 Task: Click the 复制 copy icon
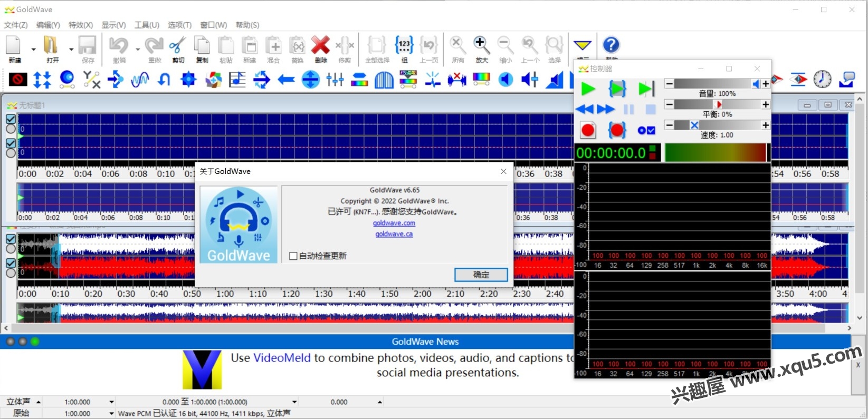click(x=202, y=45)
